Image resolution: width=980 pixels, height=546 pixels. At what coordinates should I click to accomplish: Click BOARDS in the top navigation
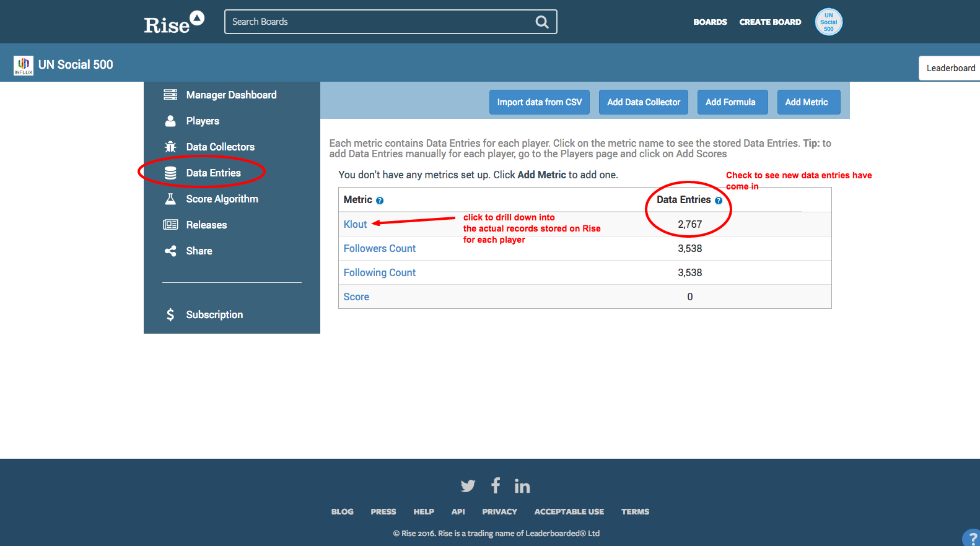tap(710, 22)
